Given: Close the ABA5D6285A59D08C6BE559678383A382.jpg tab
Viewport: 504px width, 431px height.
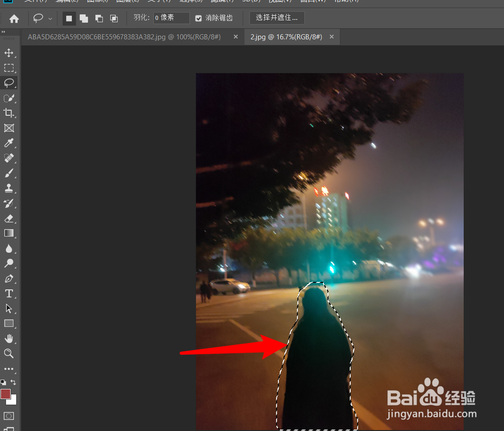Looking at the screenshot, I should 236,37.
